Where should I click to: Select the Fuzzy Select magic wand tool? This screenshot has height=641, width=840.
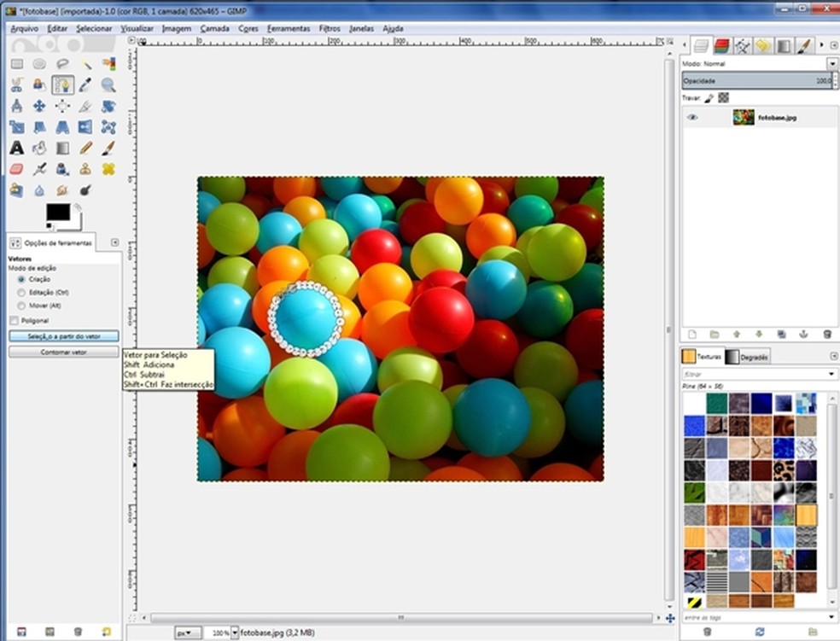85,64
